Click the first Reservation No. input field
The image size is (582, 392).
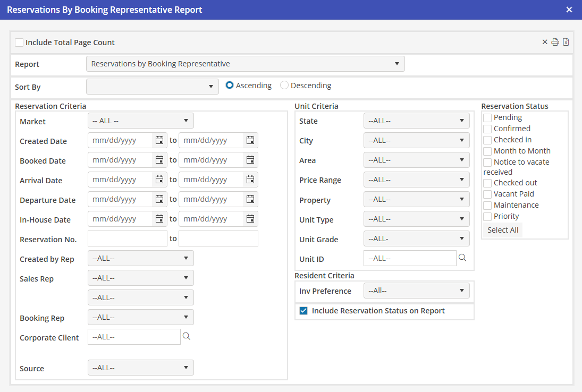pyautogui.click(x=128, y=238)
